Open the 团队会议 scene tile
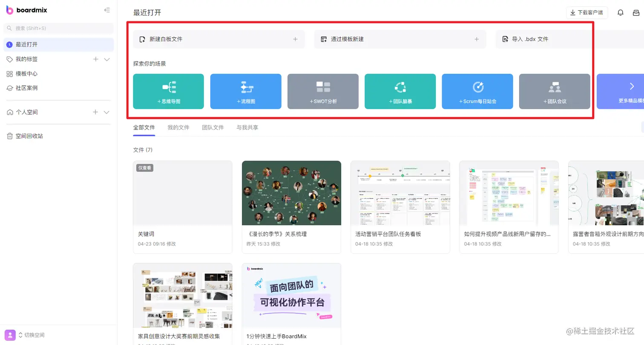 click(x=555, y=91)
